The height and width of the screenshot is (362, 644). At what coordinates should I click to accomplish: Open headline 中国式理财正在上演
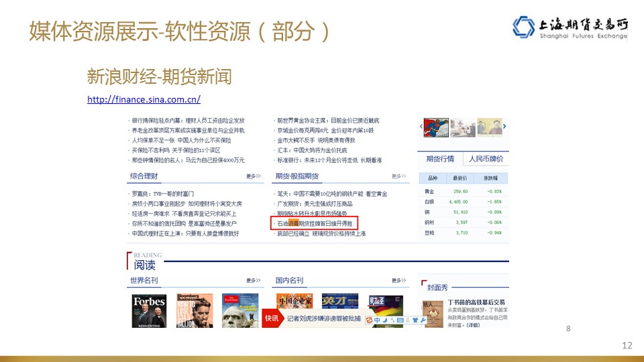click(x=185, y=233)
